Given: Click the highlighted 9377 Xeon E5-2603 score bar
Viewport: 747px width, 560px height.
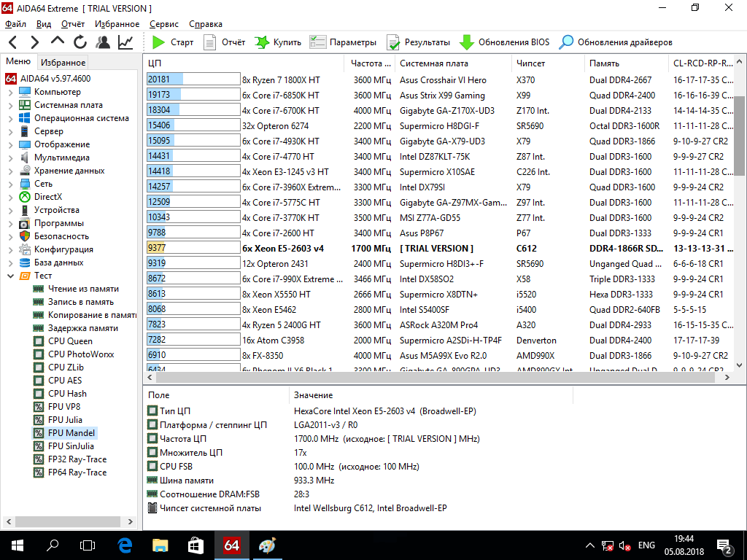Looking at the screenshot, I should click(193, 248).
